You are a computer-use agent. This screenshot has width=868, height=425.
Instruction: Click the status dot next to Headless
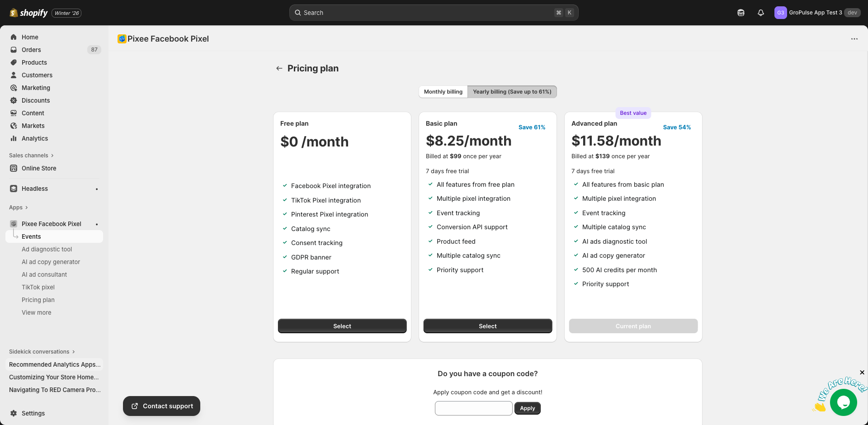coord(97,189)
